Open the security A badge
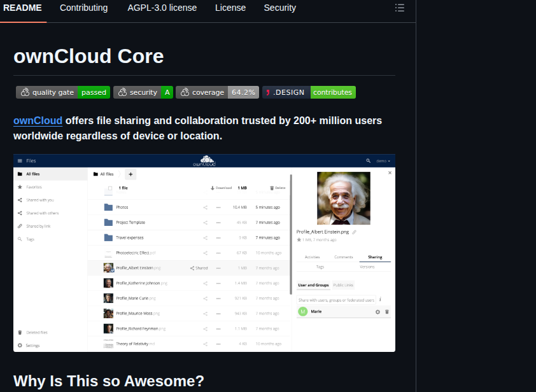The width and height of the screenshot is (536, 392). coord(143,92)
